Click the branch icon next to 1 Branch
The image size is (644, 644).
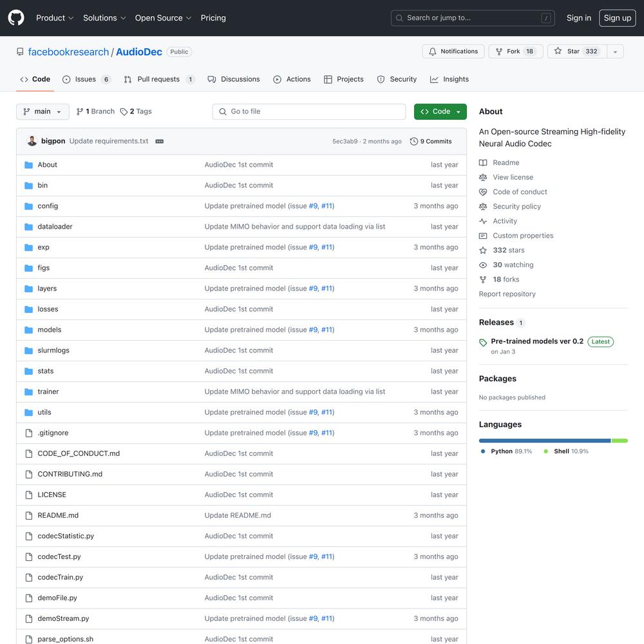pos(80,111)
